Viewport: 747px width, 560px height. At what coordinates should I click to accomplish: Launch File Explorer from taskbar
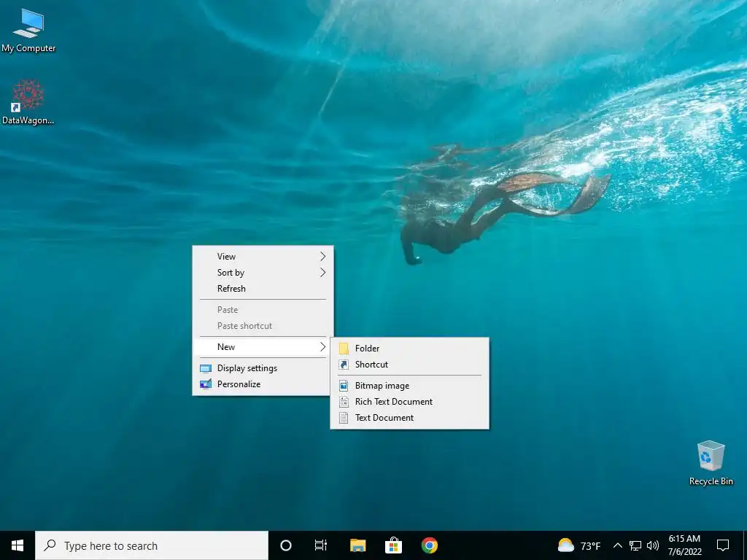pyautogui.click(x=357, y=545)
